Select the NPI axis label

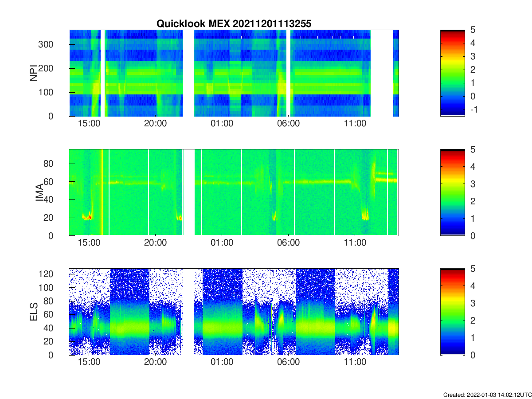(x=33, y=73)
